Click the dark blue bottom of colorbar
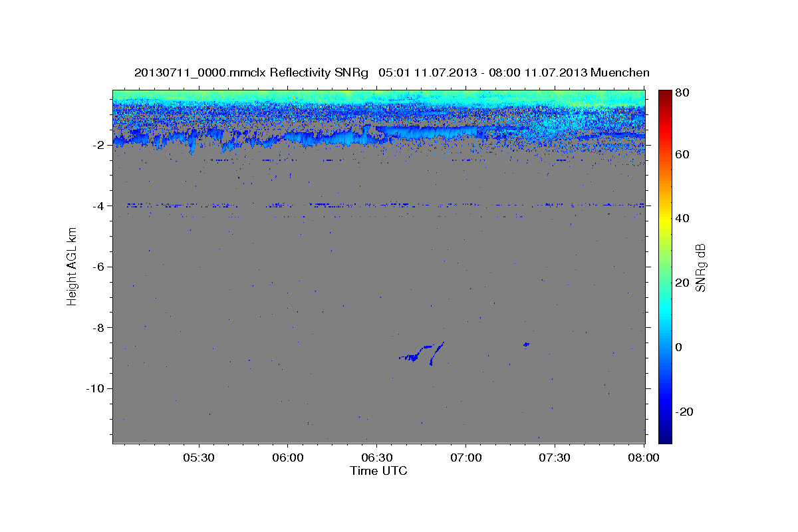 point(665,438)
